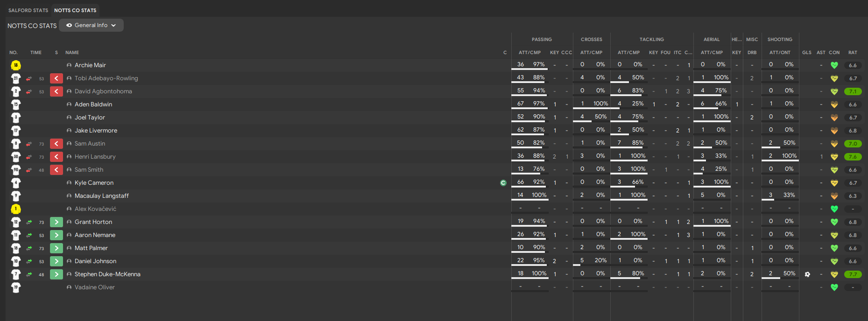
Task: Sort by the FOU fouls column header
Action: 666,53
